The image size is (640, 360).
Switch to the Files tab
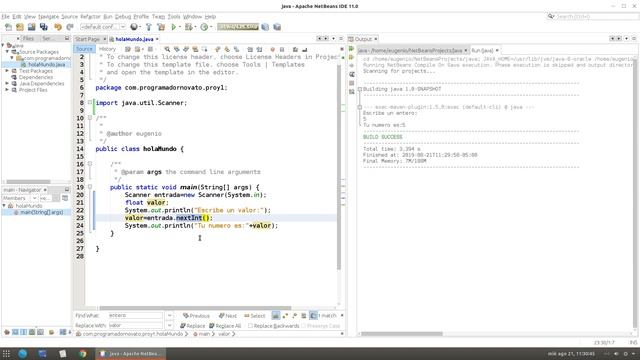(x=28, y=38)
